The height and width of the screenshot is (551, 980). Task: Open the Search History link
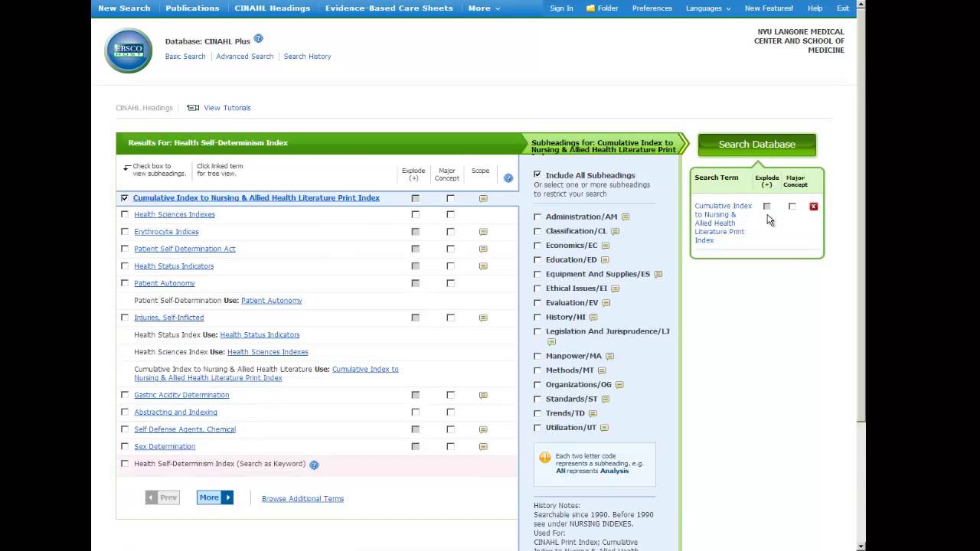(307, 57)
